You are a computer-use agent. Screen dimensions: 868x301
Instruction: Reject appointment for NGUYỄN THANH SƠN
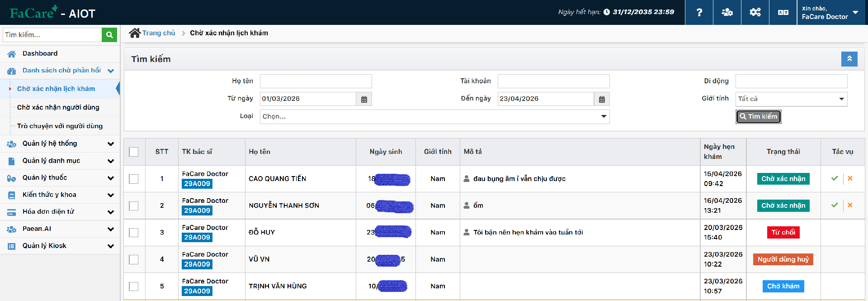click(x=850, y=205)
